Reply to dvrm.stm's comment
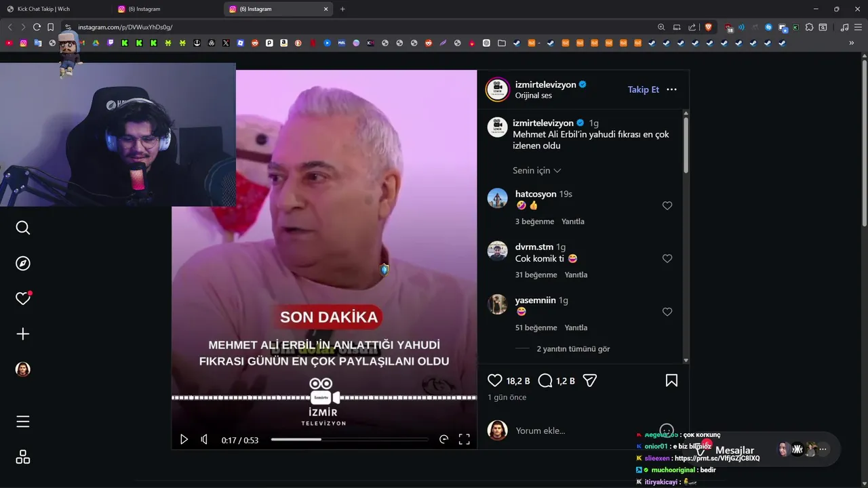This screenshot has width=868, height=488. tap(576, 274)
